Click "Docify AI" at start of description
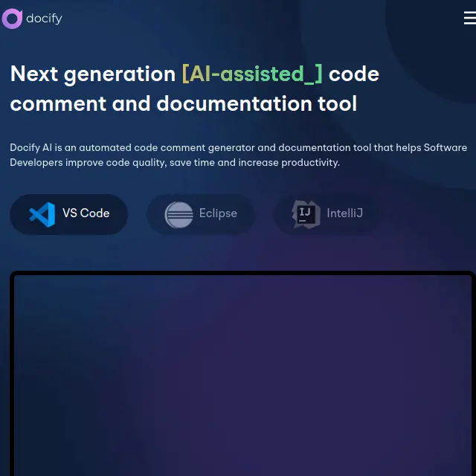The height and width of the screenshot is (476, 476). point(30,147)
